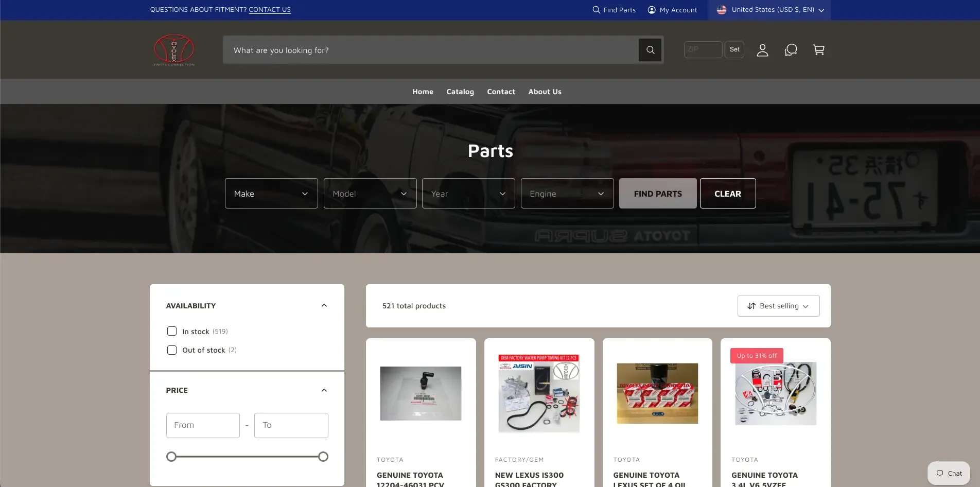
Task: Click the minimum price slider handle
Action: pyautogui.click(x=171, y=457)
